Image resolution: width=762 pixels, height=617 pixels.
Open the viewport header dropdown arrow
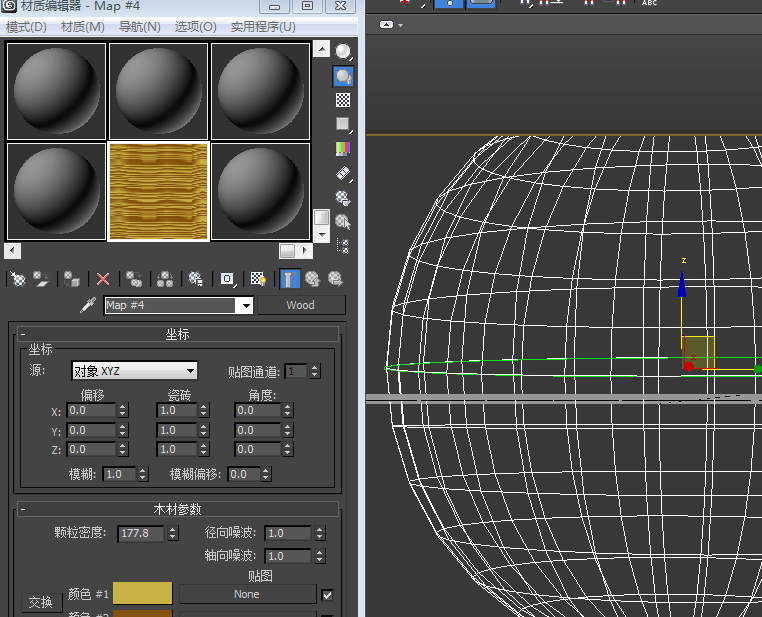[x=400, y=25]
